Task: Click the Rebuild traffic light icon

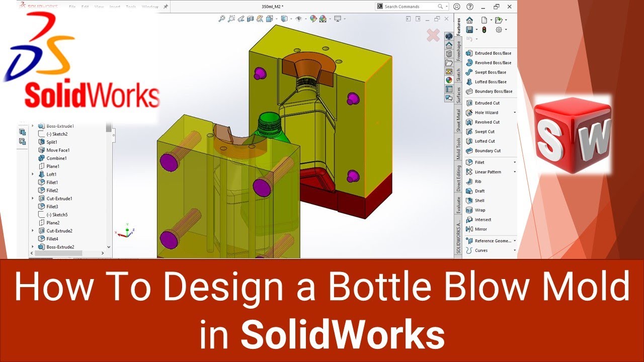Action: coord(485,30)
